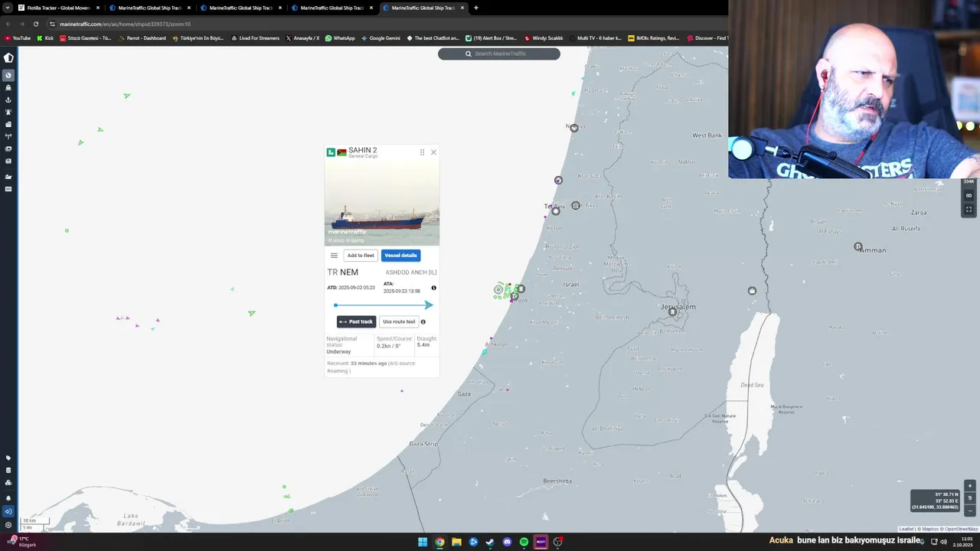Open the Google Gemini bookmark
Viewport: 980px width, 551px height.
(x=381, y=37)
